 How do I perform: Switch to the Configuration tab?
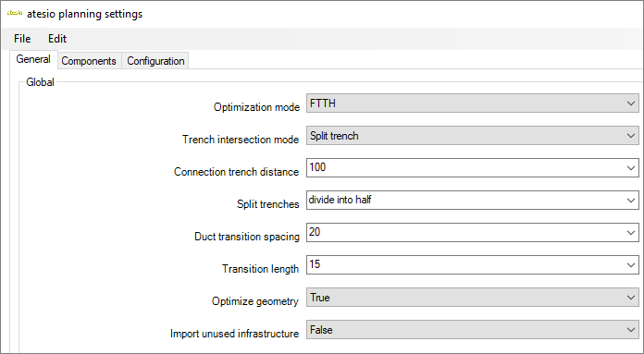point(155,61)
